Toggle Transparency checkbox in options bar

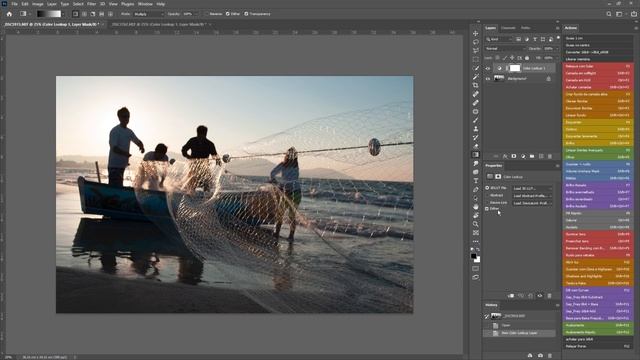point(246,14)
